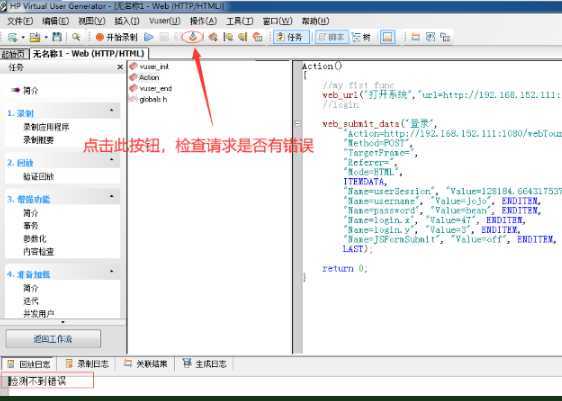Click the New Script toolbar icon
562x401 pixels.
[x=13, y=37]
